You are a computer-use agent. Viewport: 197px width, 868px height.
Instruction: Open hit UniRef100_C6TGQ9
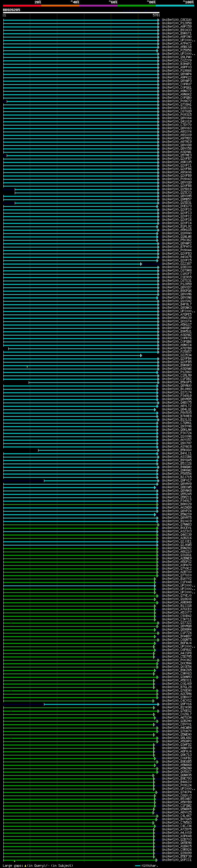tap(176, 111)
